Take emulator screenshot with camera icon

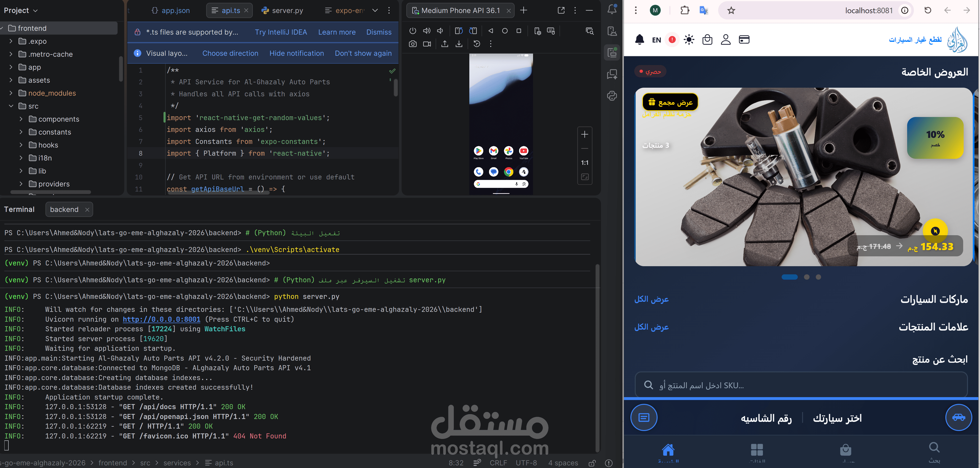pyautogui.click(x=413, y=44)
